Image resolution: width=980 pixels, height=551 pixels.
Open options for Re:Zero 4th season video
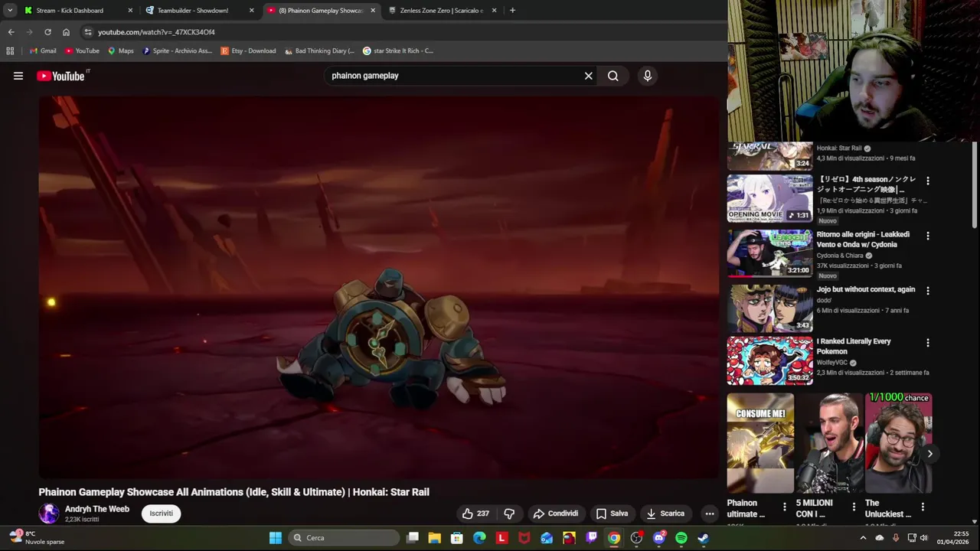pyautogui.click(x=928, y=181)
